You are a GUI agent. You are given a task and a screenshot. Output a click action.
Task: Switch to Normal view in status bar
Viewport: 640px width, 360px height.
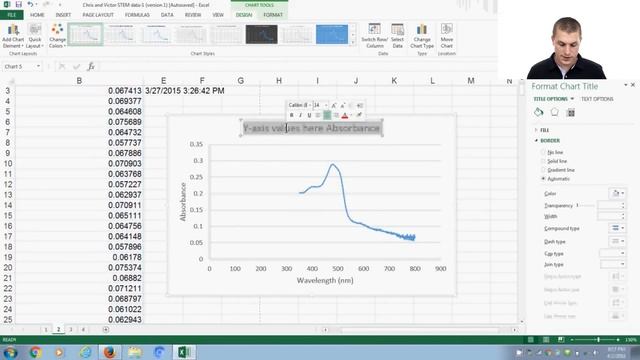530,340
